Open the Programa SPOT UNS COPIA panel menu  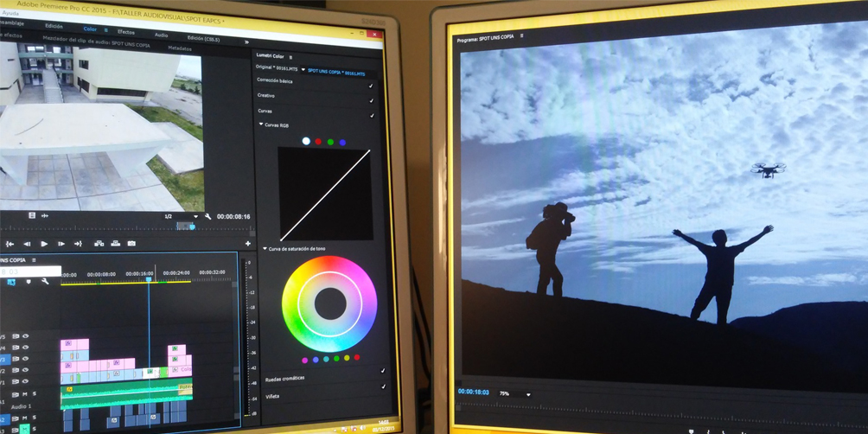[522, 35]
